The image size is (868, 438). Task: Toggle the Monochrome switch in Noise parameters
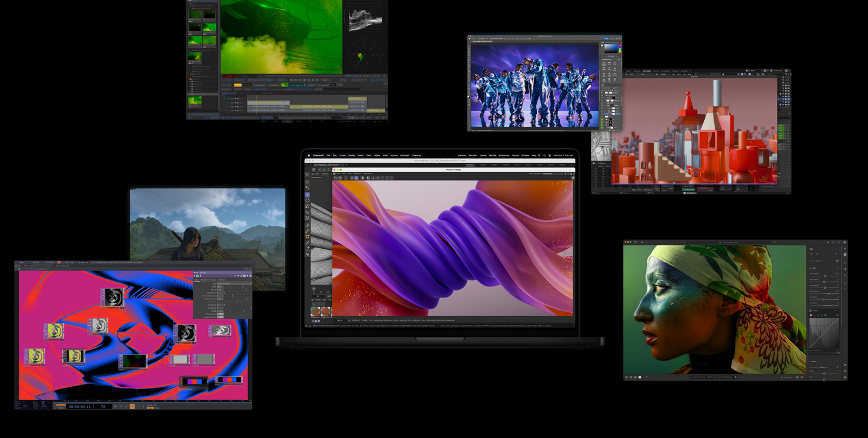point(220,314)
